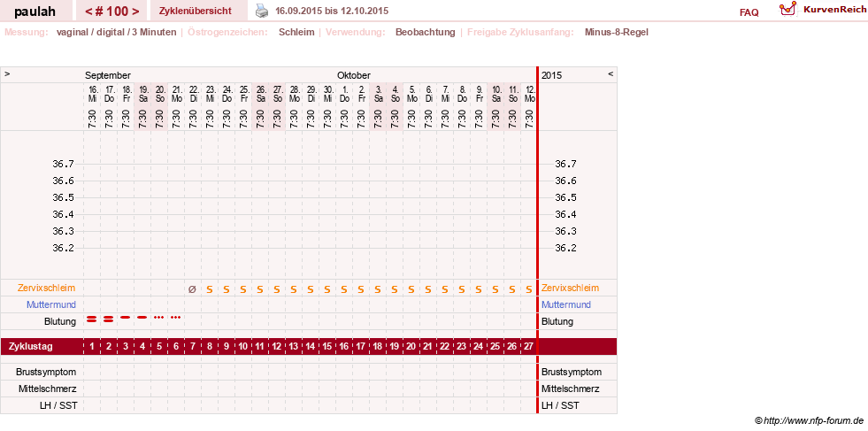Screen dimensions: 868x431
Task: Click the S mucus symbol on cycle day 14
Action: [x=310, y=289]
